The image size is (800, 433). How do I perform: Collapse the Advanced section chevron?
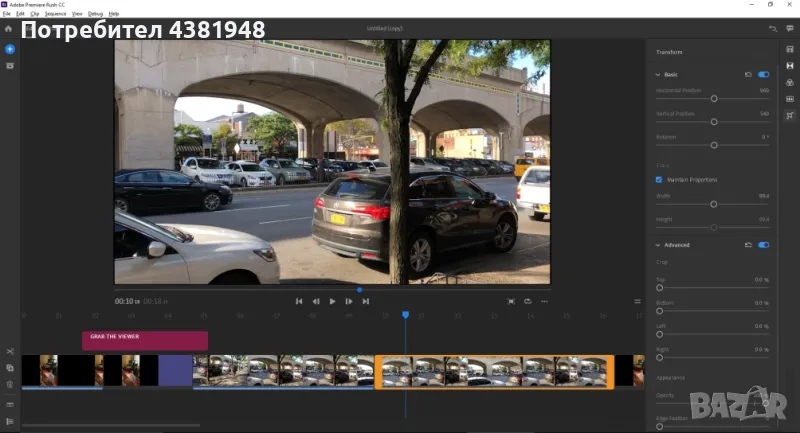[658, 245]
